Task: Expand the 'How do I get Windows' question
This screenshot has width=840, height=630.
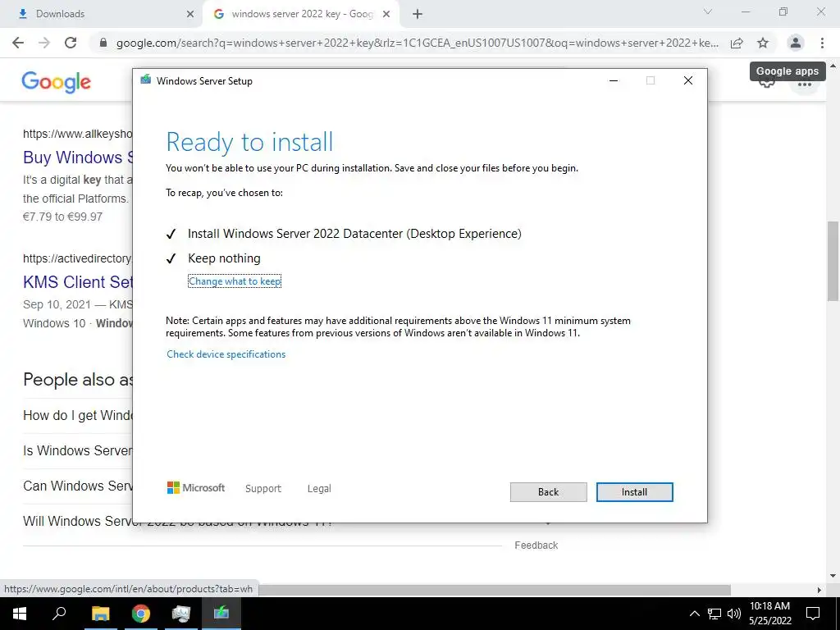Action: (78, 415)
